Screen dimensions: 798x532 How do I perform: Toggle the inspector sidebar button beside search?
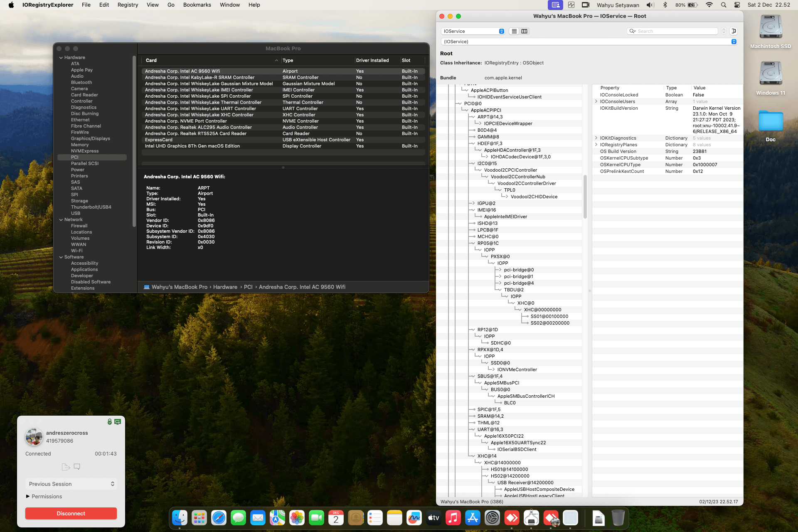(734, 31)
